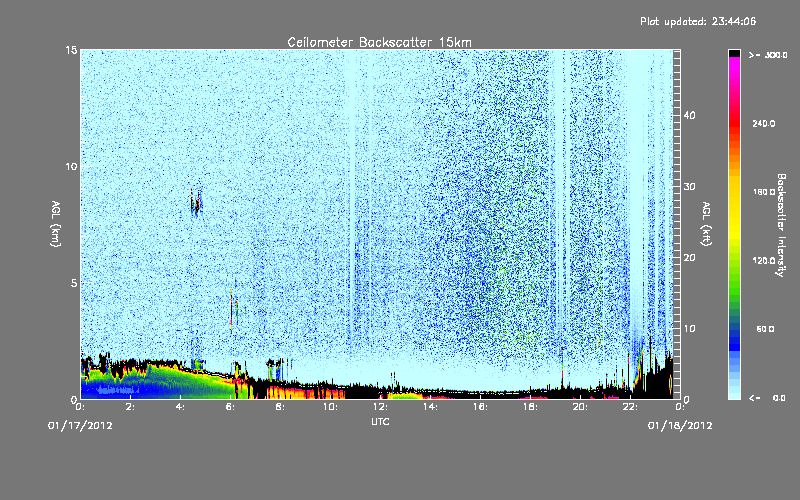Click the '<= 0.0' colorbar minimum label

[x=767, y=398]
